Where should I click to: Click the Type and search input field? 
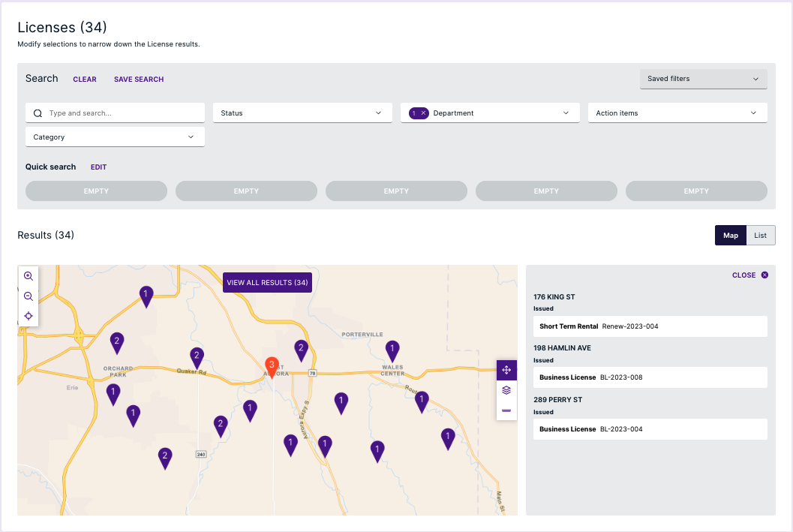pyautogui.click(x=120, y=113)
